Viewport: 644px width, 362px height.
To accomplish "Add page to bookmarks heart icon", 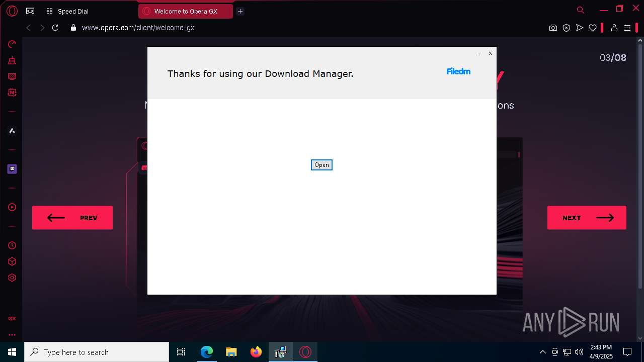I will 593,28.
